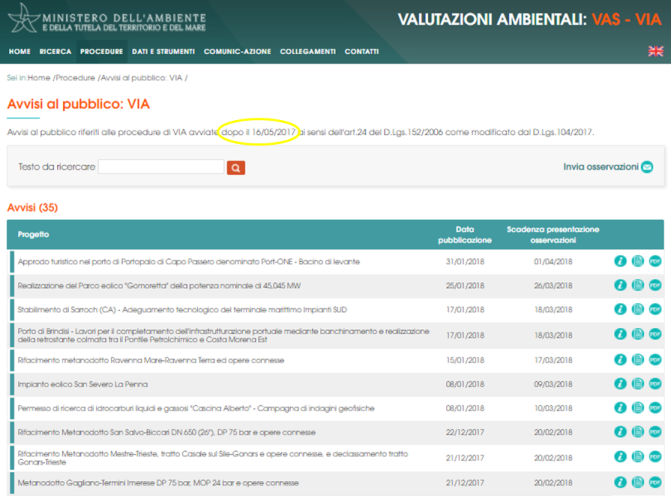
Task: Download PDF for San Salvo-Biccari metanodotto row
Action: coord(655,432)
